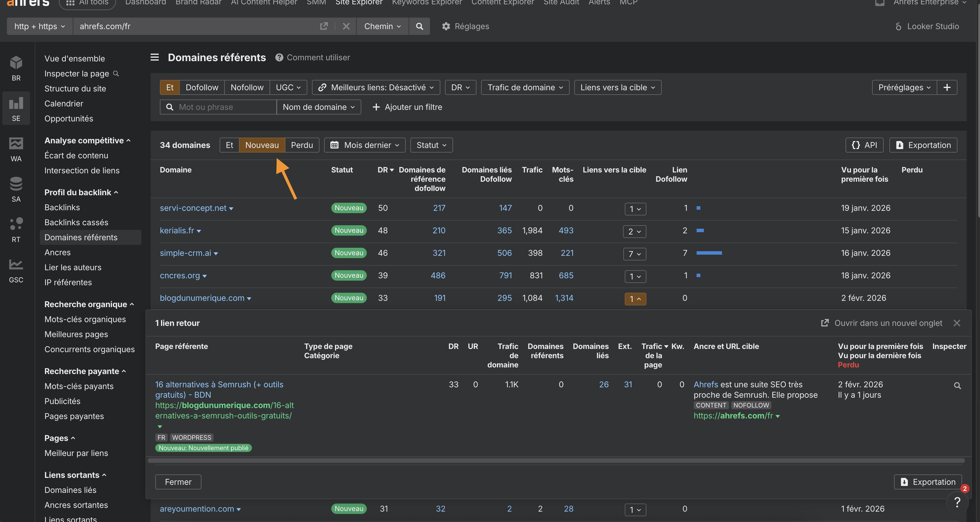Open the kerialis.fr domain link

[x=177, y=230]
